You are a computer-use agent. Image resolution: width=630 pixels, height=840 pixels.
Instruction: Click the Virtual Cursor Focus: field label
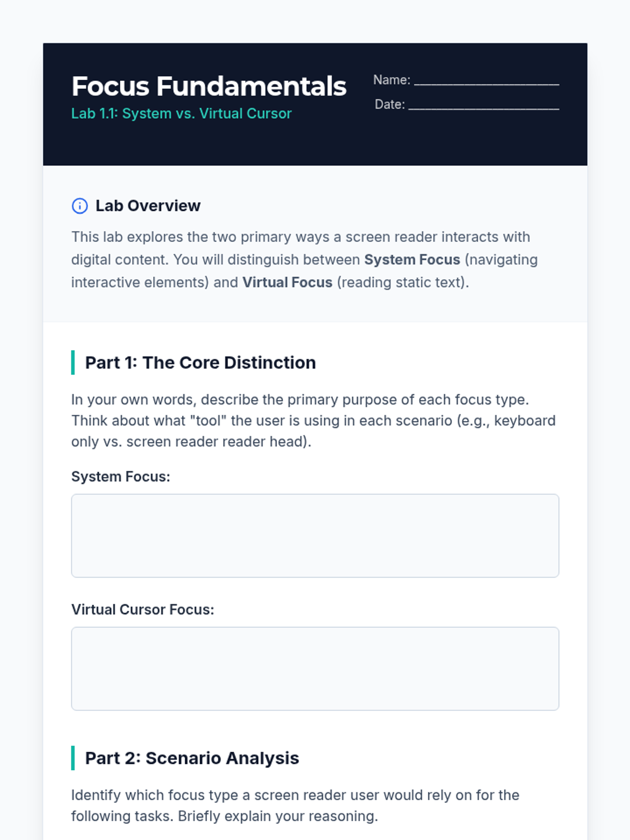click(143, 610)
